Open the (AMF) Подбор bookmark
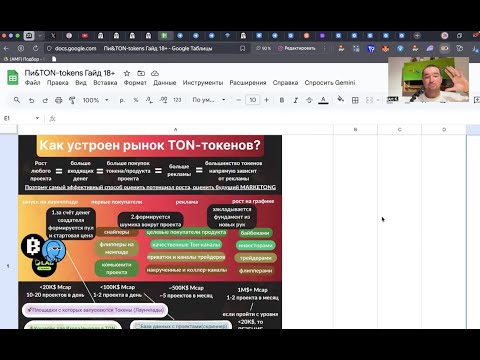 [x=23, y=59]
